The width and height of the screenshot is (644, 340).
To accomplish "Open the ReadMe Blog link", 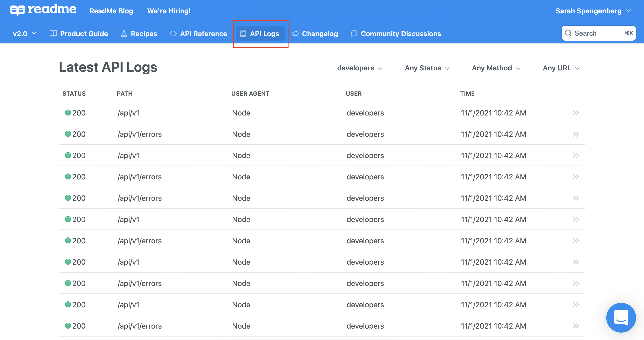I will pyautogui.click(x=111, y=11).
